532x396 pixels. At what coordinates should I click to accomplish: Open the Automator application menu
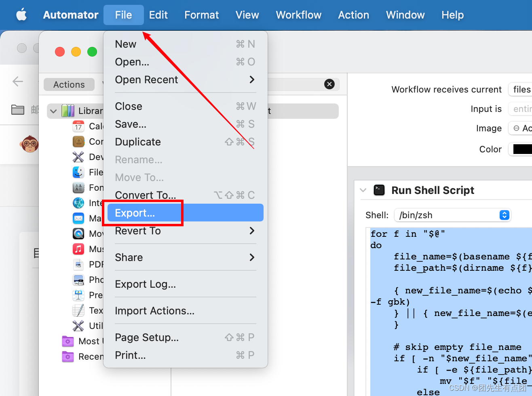71,15
